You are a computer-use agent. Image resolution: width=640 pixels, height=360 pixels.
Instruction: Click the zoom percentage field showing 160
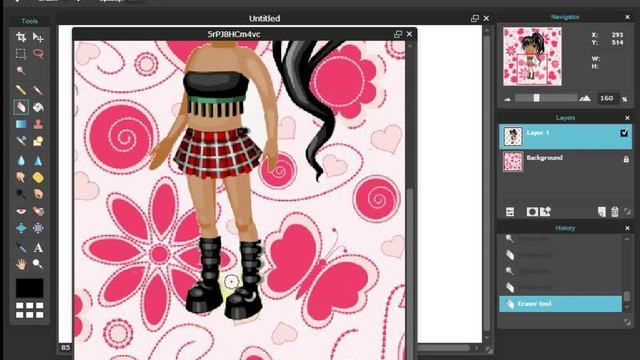coord(607,98)
